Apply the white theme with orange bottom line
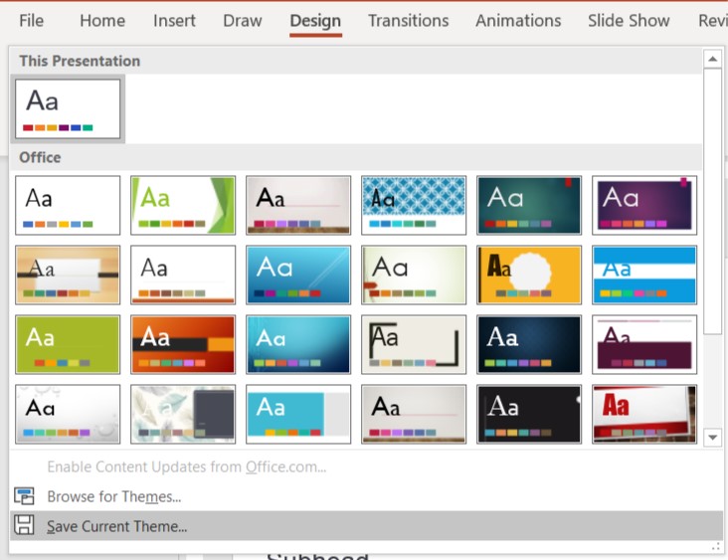Viewport: 728px width, 560px height. pyautogui.click(x=183, y=275)
